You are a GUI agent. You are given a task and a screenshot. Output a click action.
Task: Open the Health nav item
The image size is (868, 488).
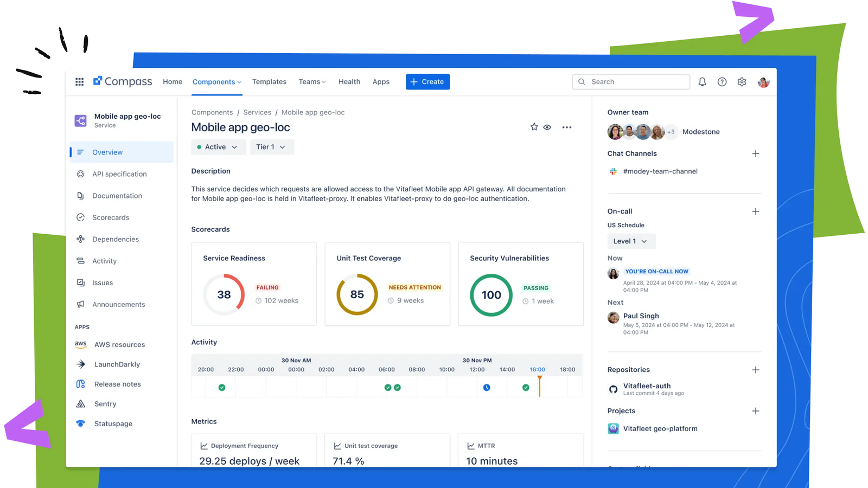349,82
